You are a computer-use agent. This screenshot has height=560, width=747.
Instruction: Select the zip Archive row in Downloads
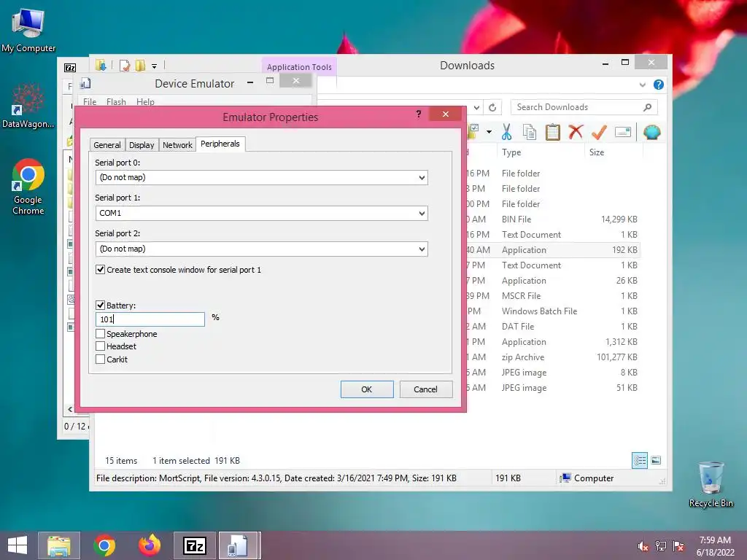pyautogui.click(x=553, y=357)
